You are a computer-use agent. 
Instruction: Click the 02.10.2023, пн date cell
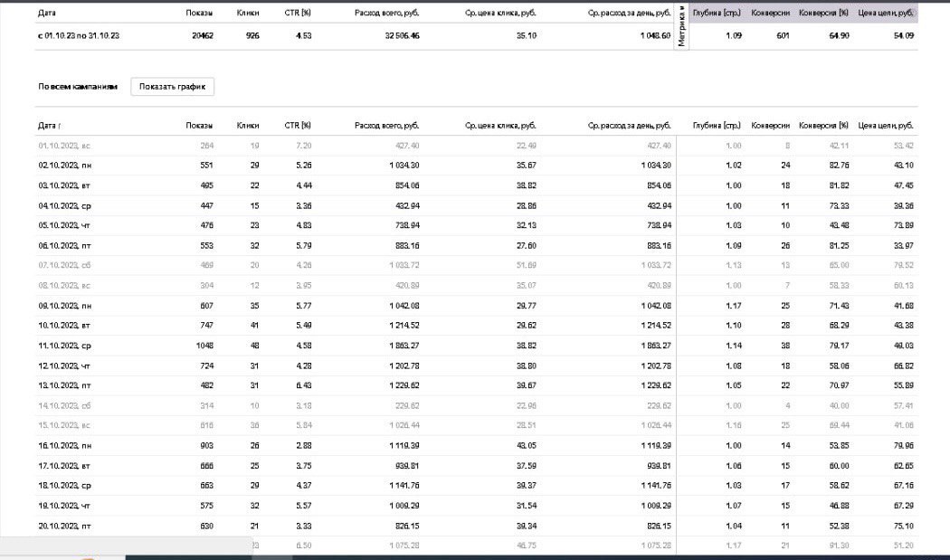[x=65, y=166]
